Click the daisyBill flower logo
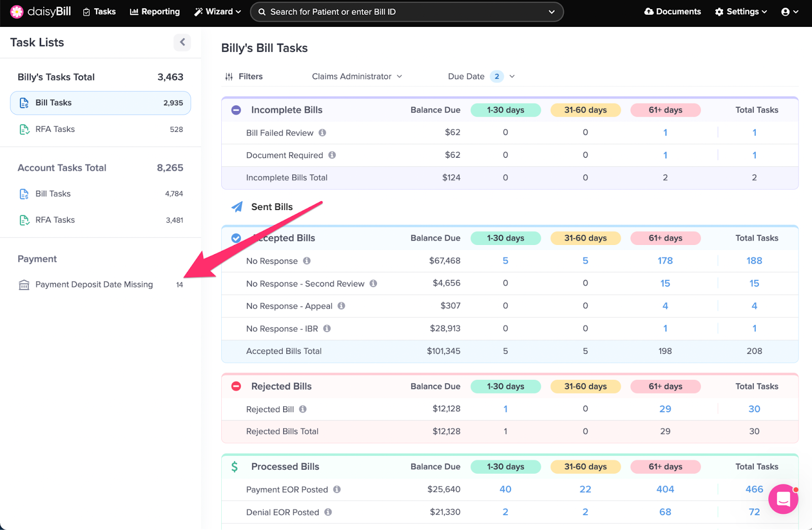 coord(17,12)
